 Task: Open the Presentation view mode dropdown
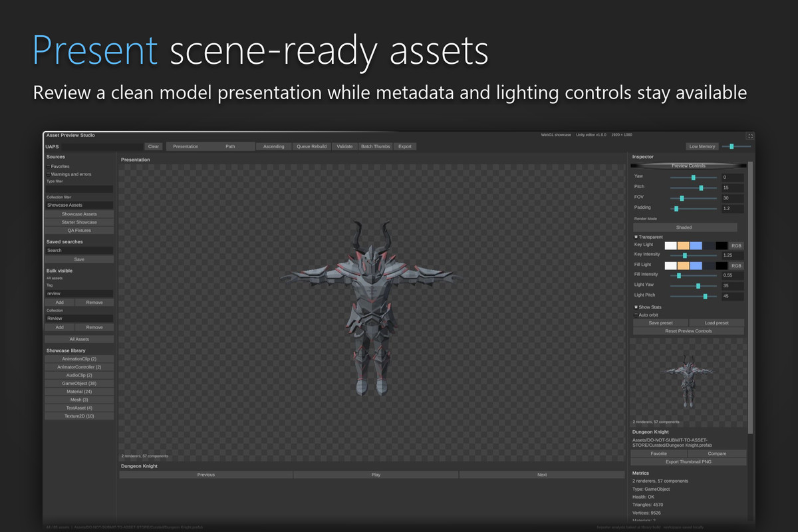point(186,146)
